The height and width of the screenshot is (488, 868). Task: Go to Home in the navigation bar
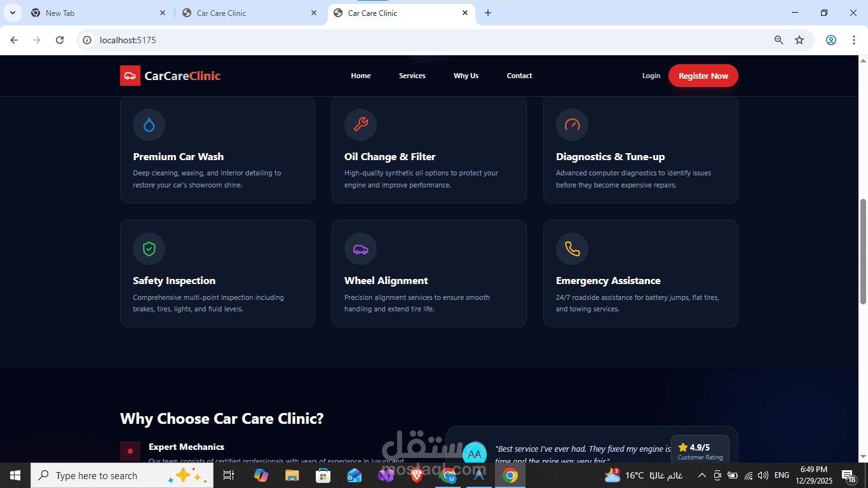(361, 76)
